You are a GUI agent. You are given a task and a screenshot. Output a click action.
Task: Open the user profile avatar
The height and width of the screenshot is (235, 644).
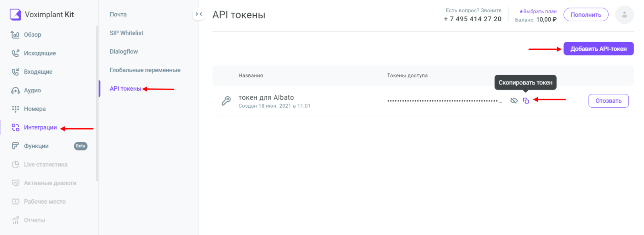point(624,15)
